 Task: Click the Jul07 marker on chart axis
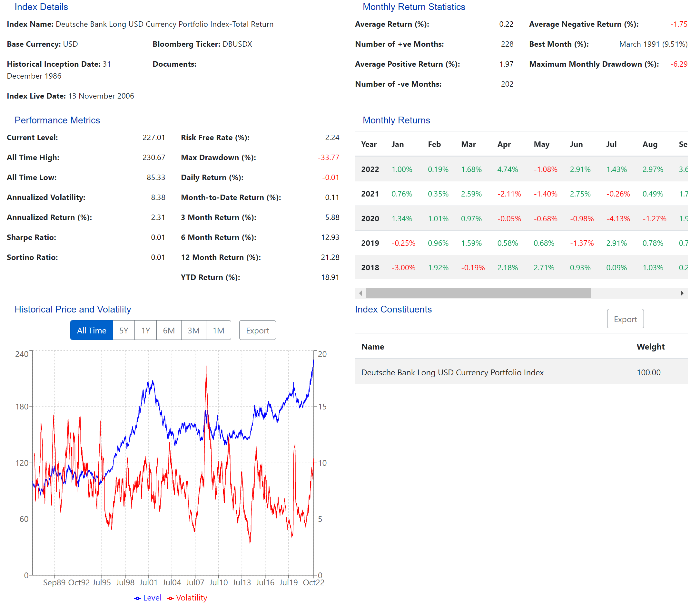pyautogui.click(x=195, y=582)
